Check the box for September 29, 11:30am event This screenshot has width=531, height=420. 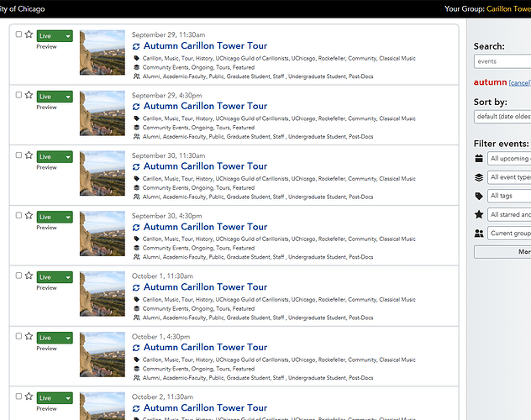click(18, 34)
